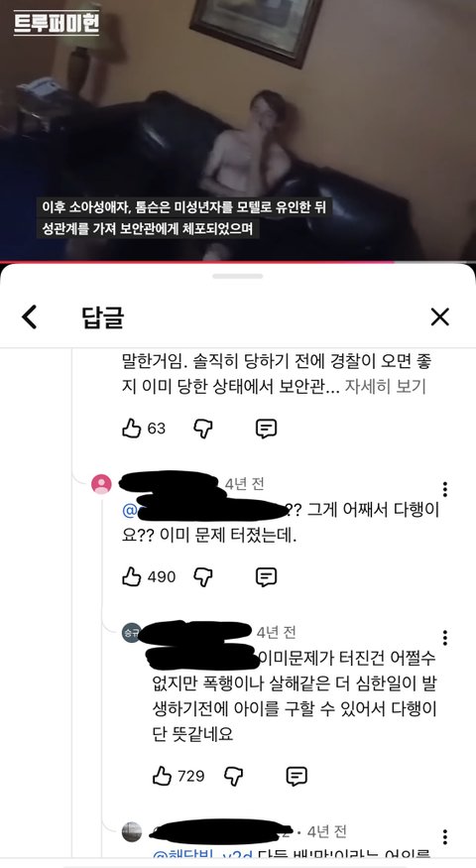Open the 승규 avatar profile

[x=132, y=632]
